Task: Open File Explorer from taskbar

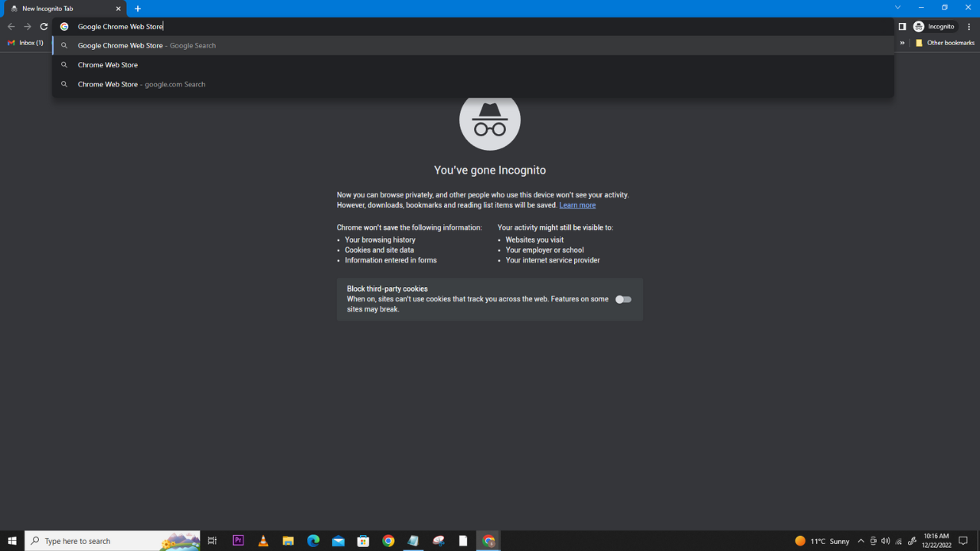Action: (288, 541)
